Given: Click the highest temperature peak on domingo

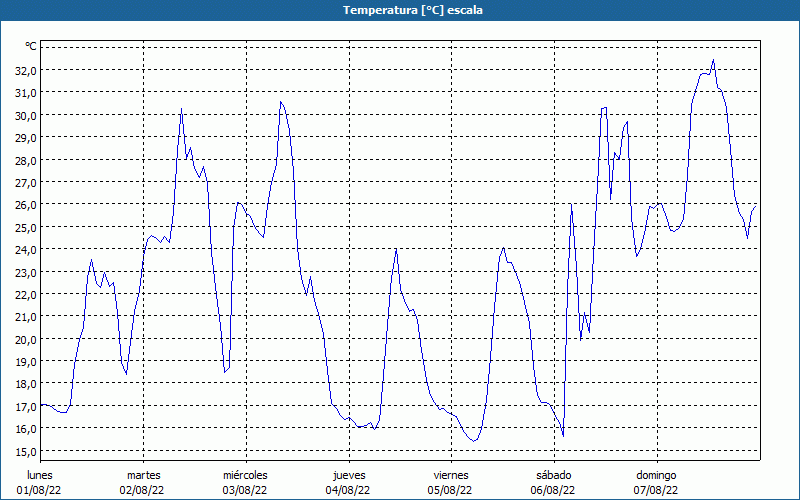Looking at the screenshot, I should [713, 60].
